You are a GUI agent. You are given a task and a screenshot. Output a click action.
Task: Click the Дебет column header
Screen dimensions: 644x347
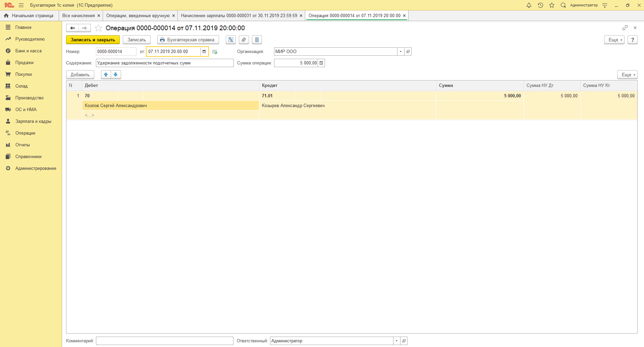171,85
